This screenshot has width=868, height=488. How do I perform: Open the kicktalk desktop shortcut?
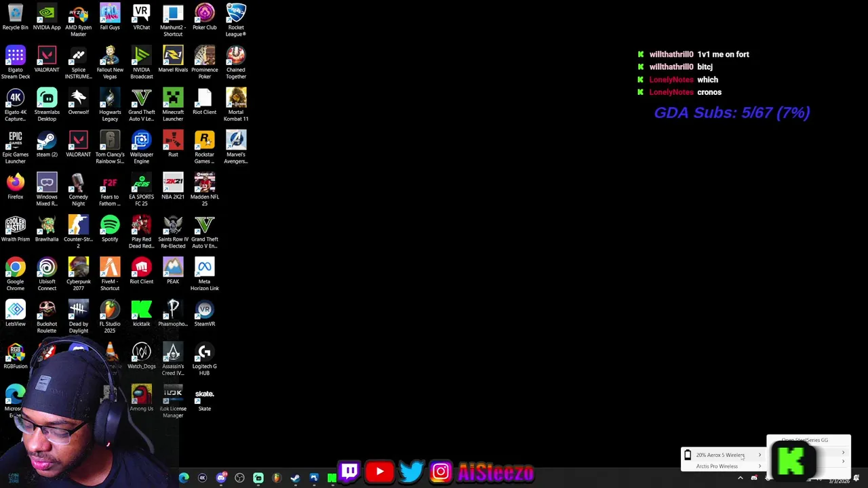(141, 314)
